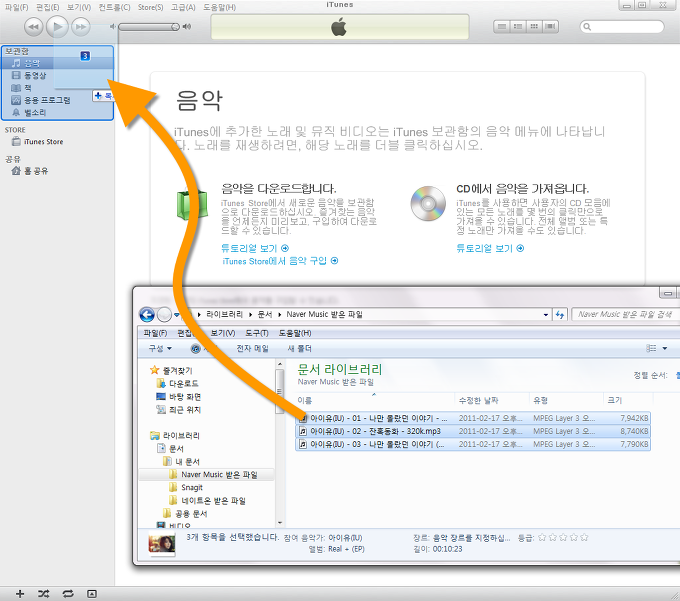Toggle repeat at iTunes bottom bar
Image resolution: width=680 pixels, height=601 pixels.
[x=68, y=594]
